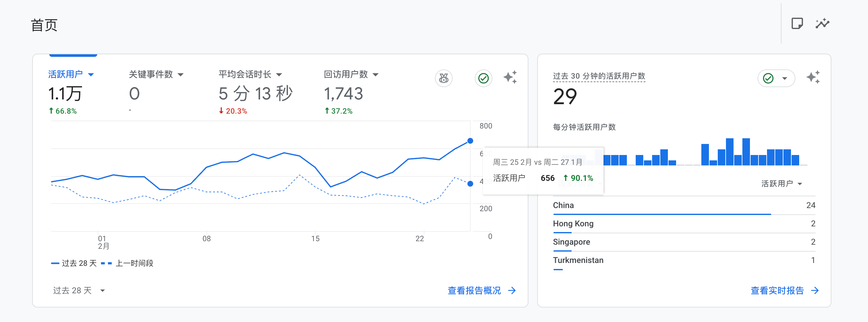Click arrow icon beside 查看实时报告
Image resolution: width=868 pixels, height=322 pixels.
[x=815, y=290]
